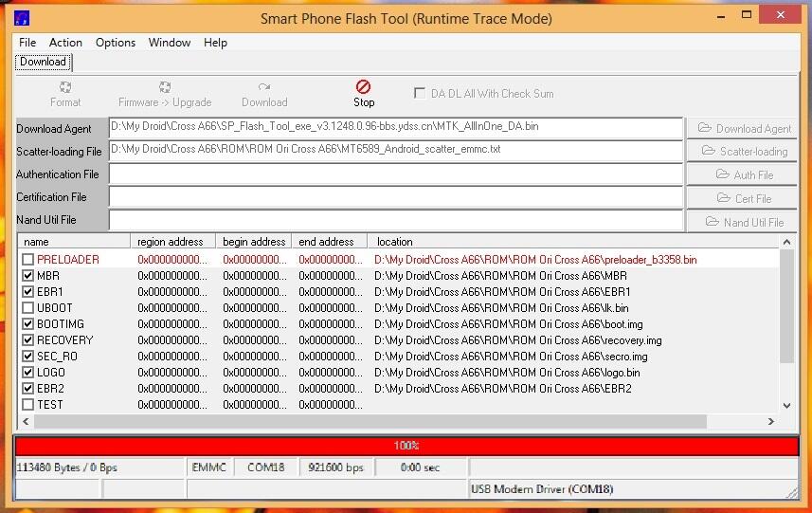812x513 pixels.
Task: Select the logo.bin location entry
Action: pos(507,372)
